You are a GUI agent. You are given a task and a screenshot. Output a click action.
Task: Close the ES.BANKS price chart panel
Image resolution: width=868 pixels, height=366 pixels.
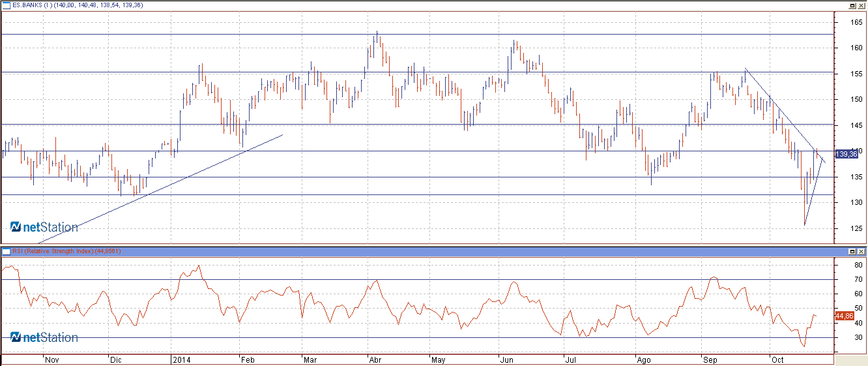861,5
